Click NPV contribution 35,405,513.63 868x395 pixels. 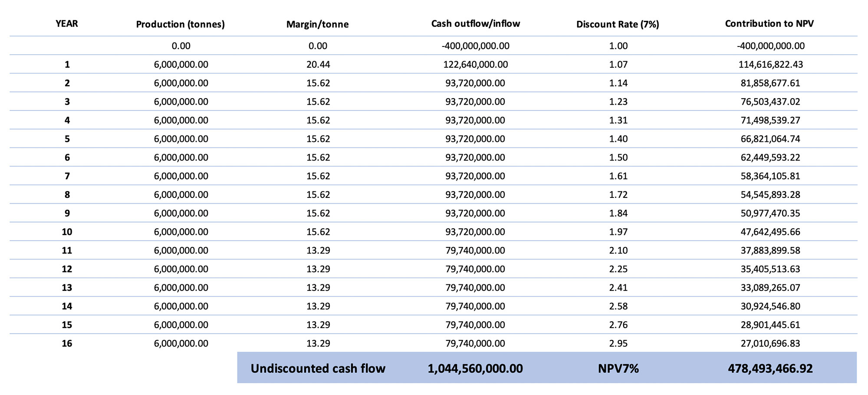[770, 269]
